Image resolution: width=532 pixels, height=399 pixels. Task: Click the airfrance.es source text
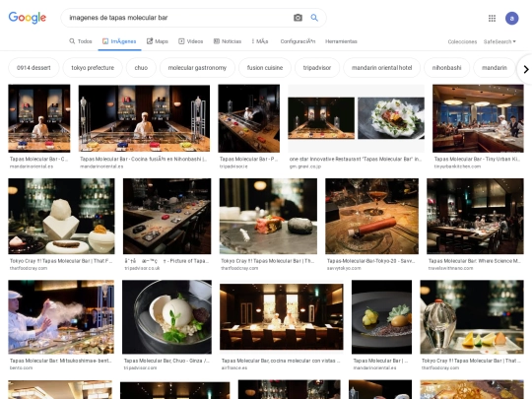point(234,367)
